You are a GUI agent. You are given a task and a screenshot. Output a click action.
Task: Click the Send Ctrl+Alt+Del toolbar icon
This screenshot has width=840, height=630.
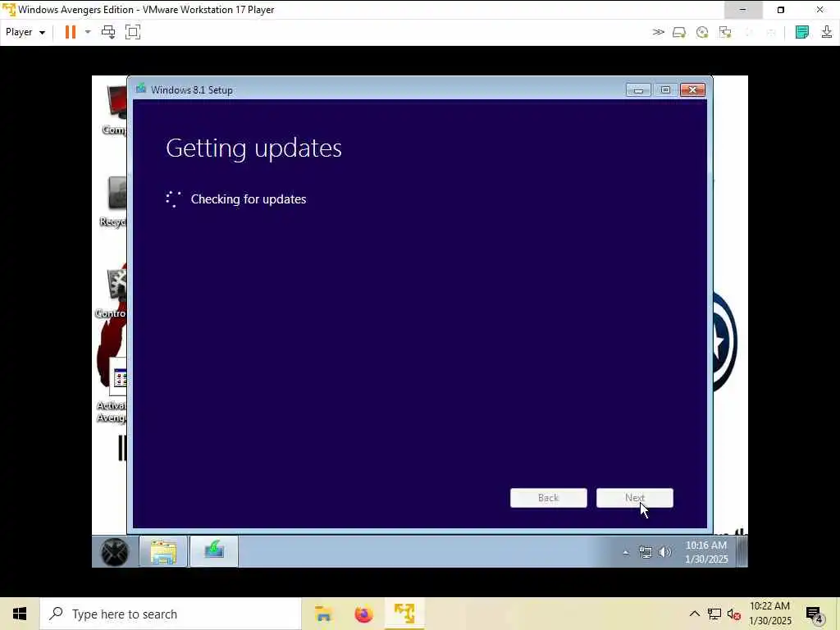108,32
